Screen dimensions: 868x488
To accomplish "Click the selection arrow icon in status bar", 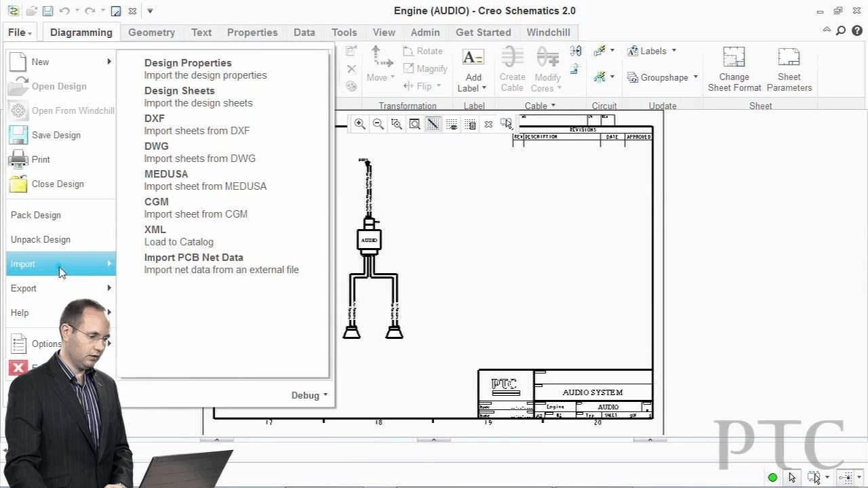I will tap(792, 477).
